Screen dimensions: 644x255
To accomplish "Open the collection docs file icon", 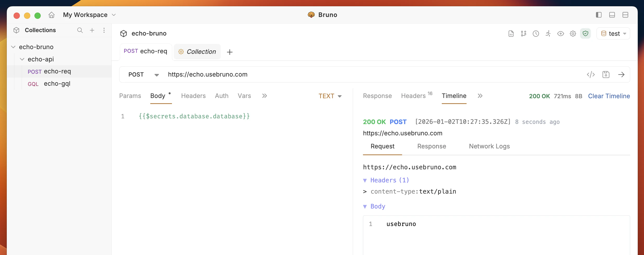I will (x=511, y=33).
